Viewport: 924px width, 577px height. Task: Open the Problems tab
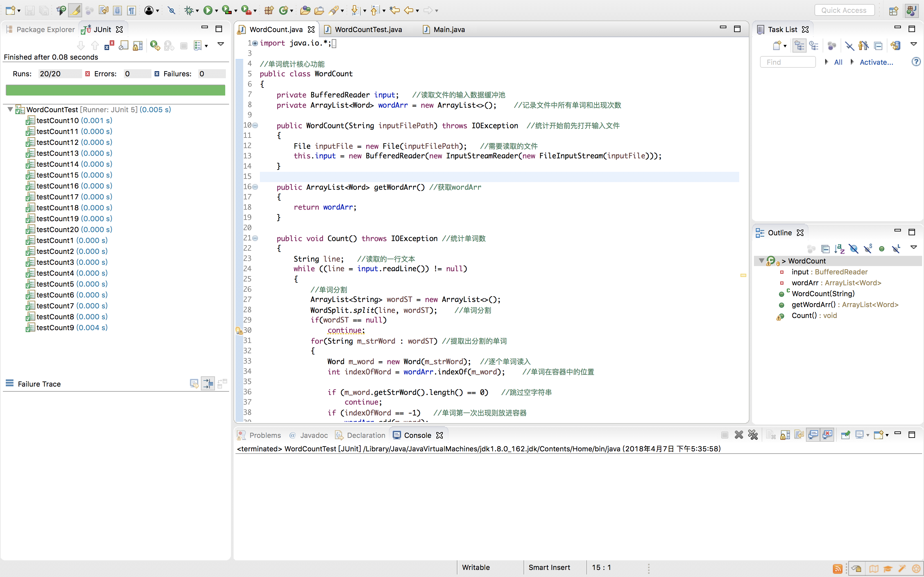pos(265,435)
